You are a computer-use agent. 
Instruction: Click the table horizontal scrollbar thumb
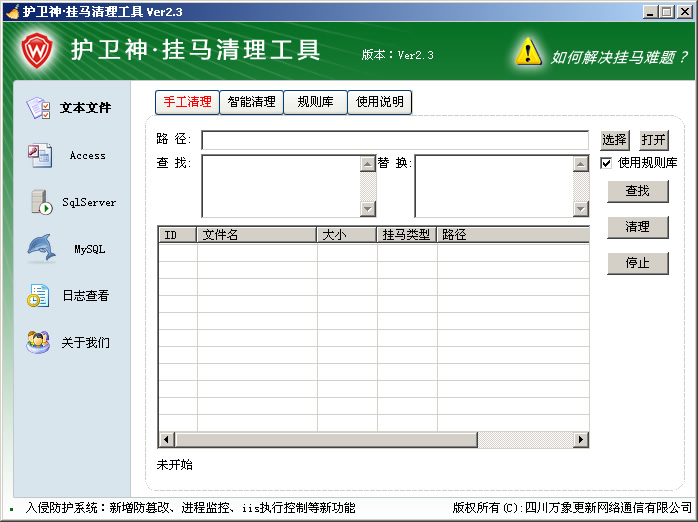click(x=326, y=440)
